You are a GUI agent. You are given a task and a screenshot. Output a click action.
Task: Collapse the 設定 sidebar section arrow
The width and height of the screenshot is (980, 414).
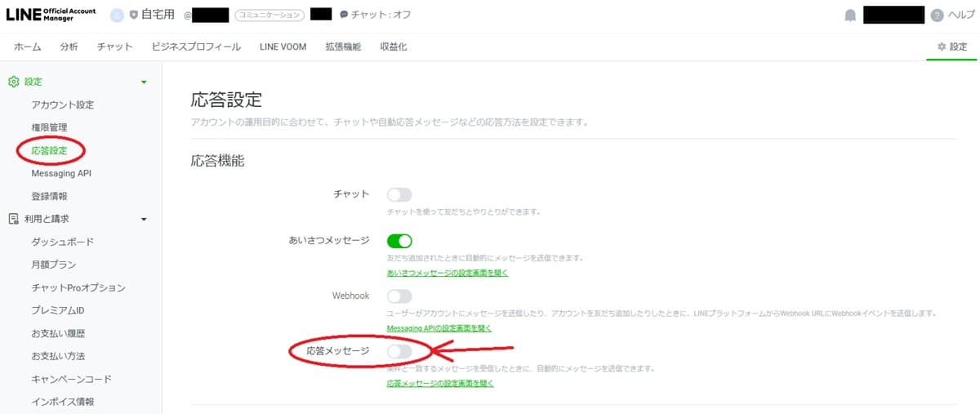[144, 82]
